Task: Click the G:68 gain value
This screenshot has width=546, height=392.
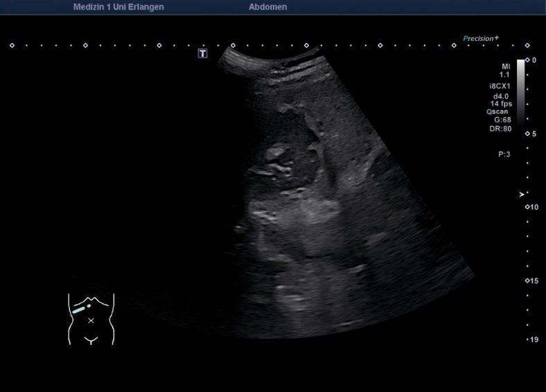Action: tap(502, 120)
